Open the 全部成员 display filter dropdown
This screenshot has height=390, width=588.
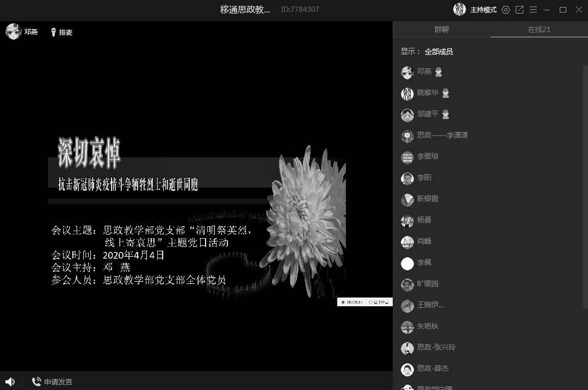[439, 52]
